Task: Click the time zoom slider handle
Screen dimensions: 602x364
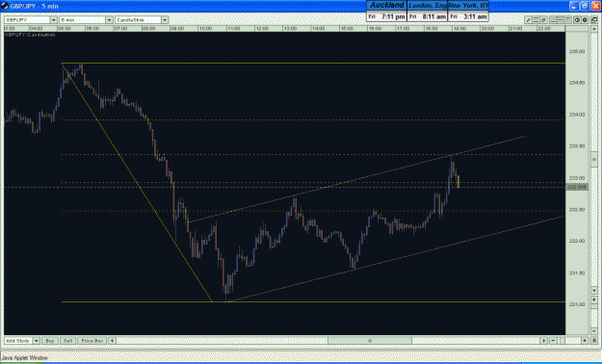Action: coord(563,340)
